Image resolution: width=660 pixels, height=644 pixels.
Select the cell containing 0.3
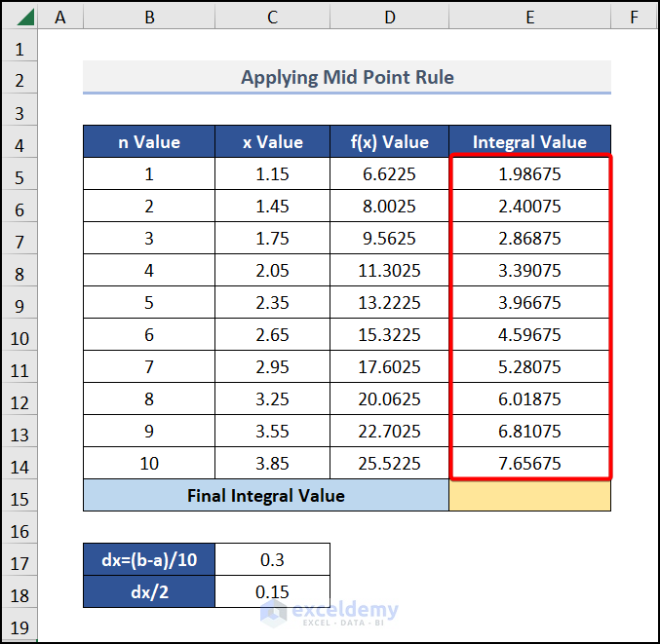(x=272, y=560)
